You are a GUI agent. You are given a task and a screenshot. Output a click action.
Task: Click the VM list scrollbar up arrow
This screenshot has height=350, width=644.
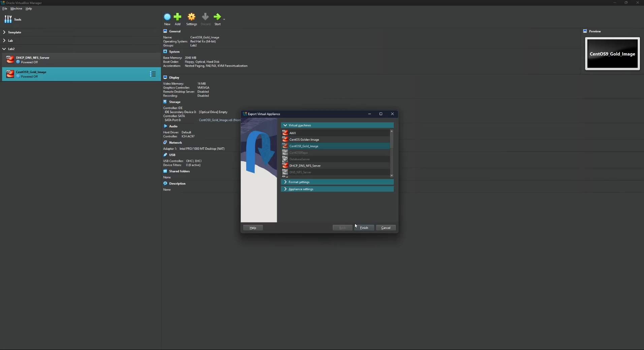pyautogui.click(x=392, y=131)
